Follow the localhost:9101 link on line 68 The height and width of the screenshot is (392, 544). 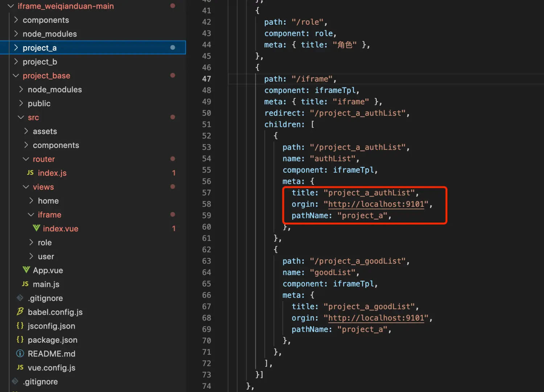tap(376, 318)
